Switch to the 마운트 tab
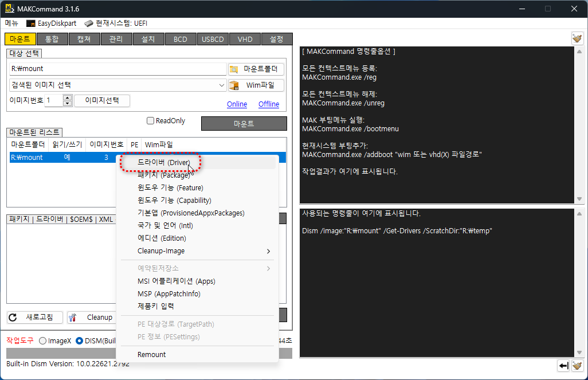This screenshot has height=380, width=588. [20, 39]
